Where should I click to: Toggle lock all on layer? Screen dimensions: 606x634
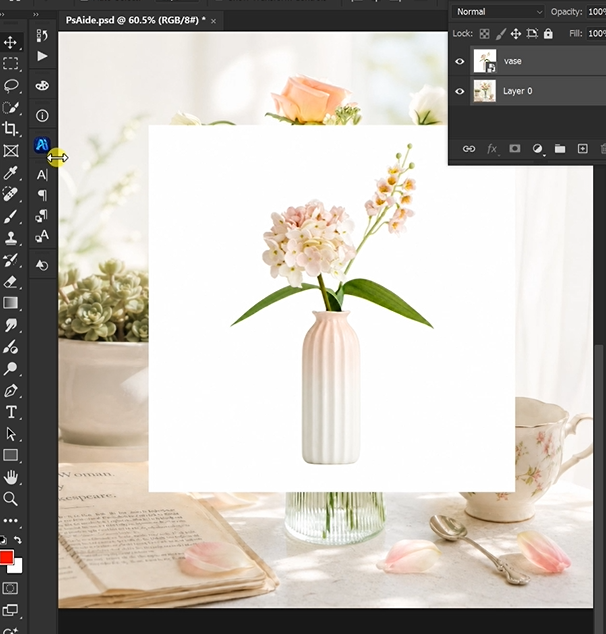click(x=548, y=34)
